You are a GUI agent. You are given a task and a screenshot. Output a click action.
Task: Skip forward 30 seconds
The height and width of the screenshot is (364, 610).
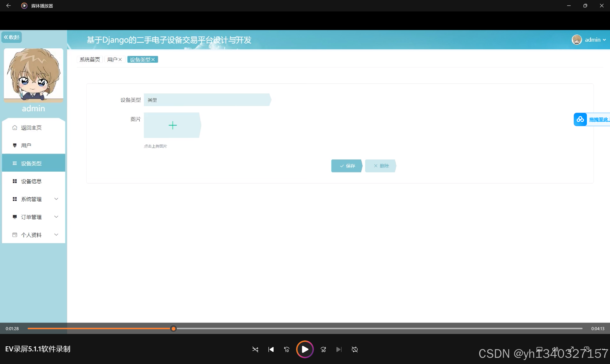(323, 349)
